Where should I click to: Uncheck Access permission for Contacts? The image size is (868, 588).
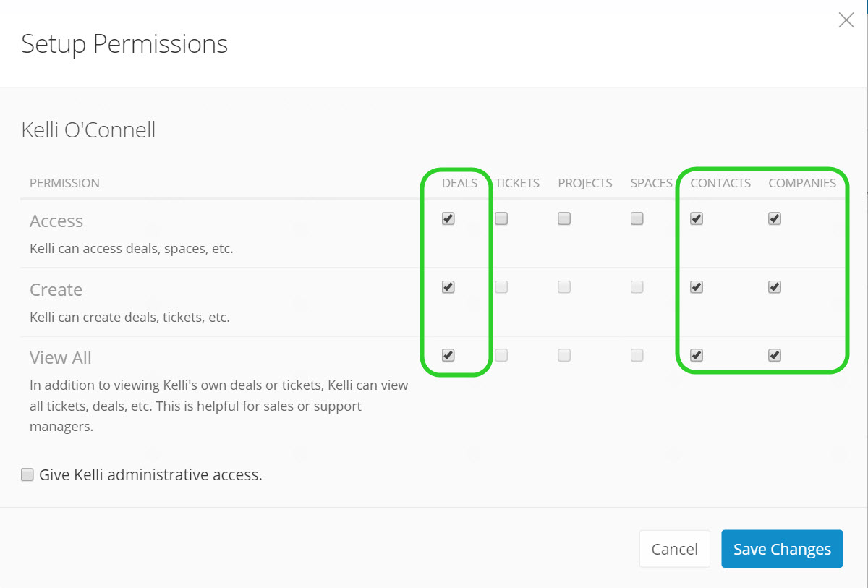tap(697, 218)
